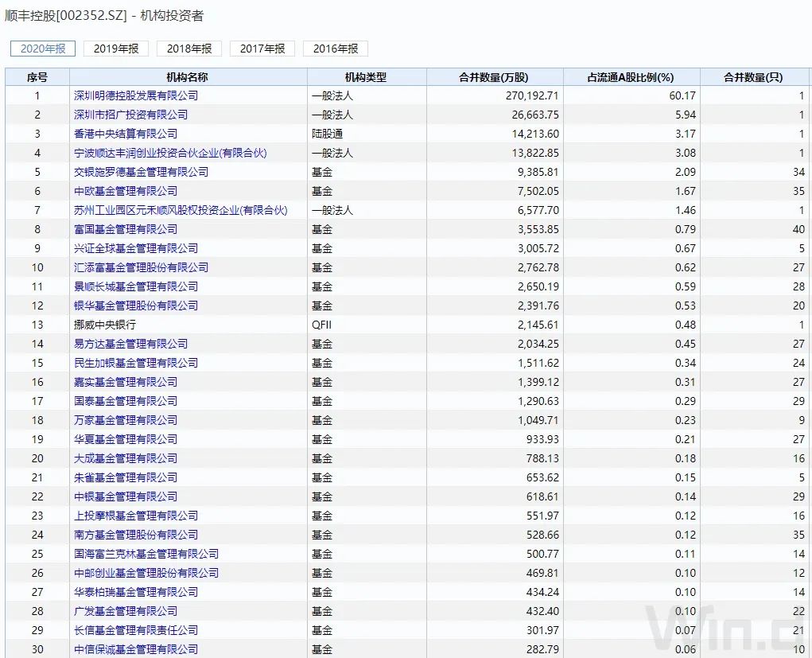Open 国泰基金管理有限公司 link

click(126, 401)
